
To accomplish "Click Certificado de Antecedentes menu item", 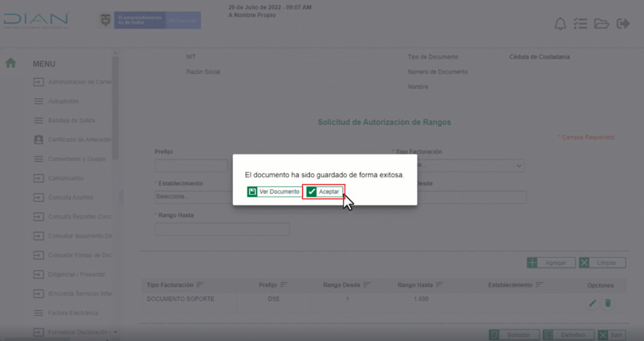I will (79, 139).
